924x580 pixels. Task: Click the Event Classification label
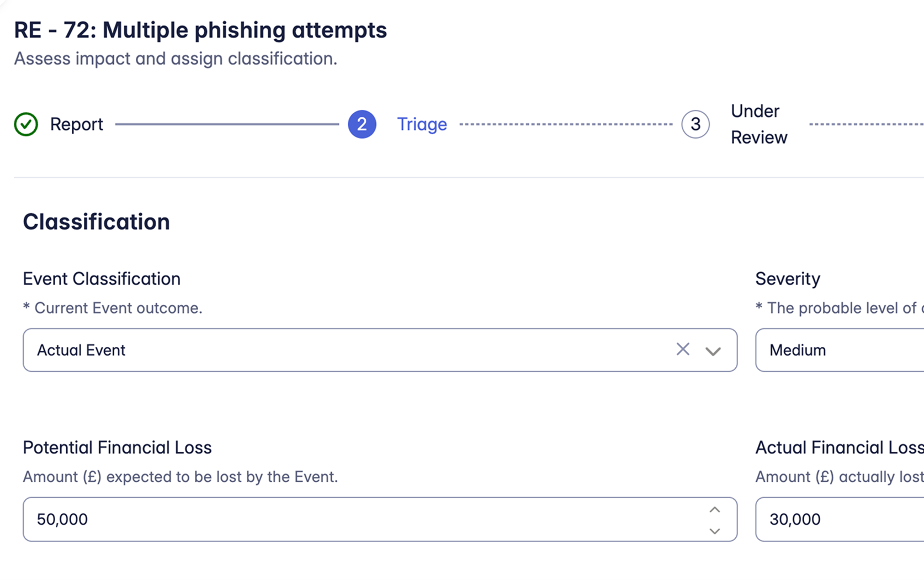(102, 279)
